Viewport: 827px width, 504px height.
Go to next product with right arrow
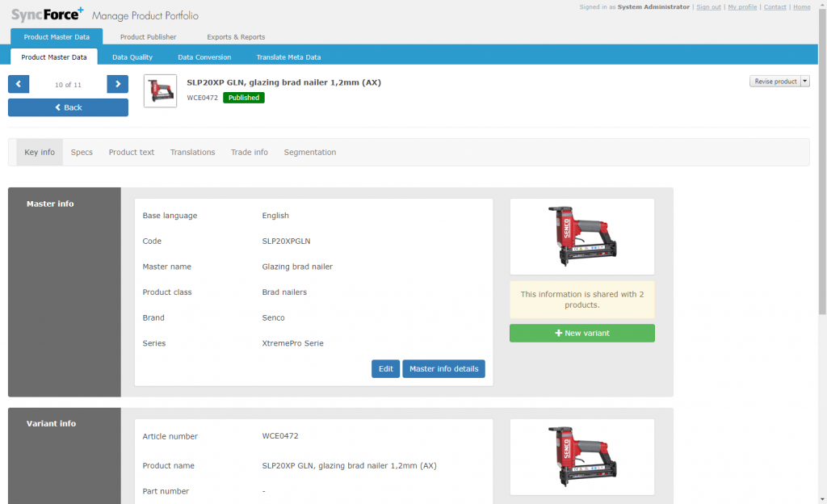(118, 84)
